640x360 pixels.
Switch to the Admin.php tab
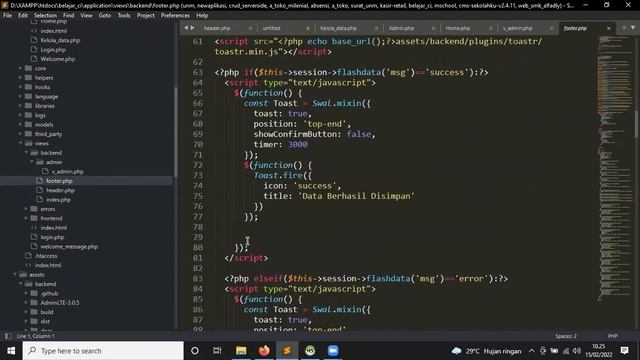401,28
